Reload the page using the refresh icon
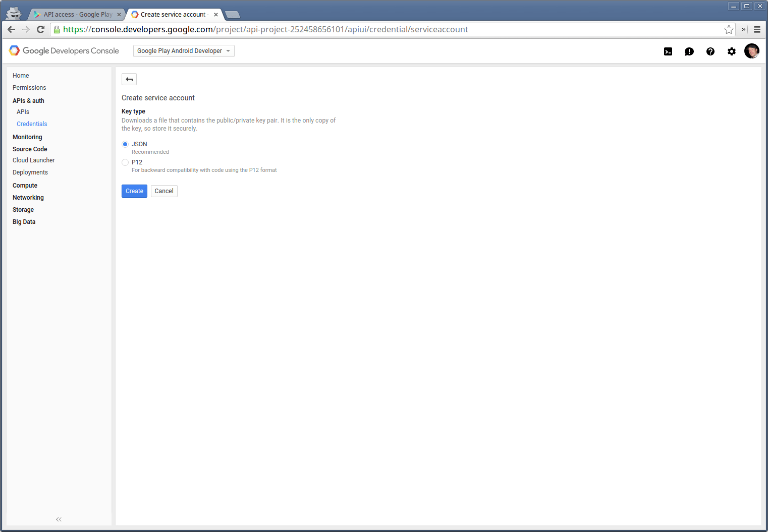 41,30
